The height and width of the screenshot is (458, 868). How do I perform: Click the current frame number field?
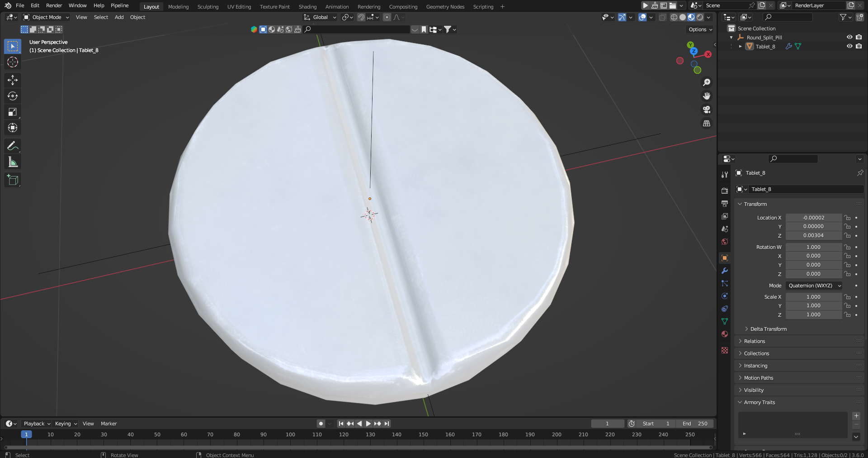click(x=607, y=424)
